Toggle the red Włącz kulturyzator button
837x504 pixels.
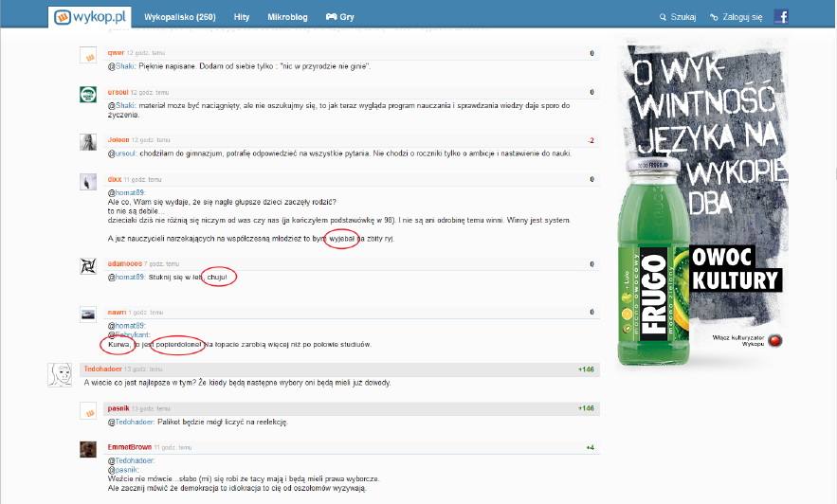[774, 340]
